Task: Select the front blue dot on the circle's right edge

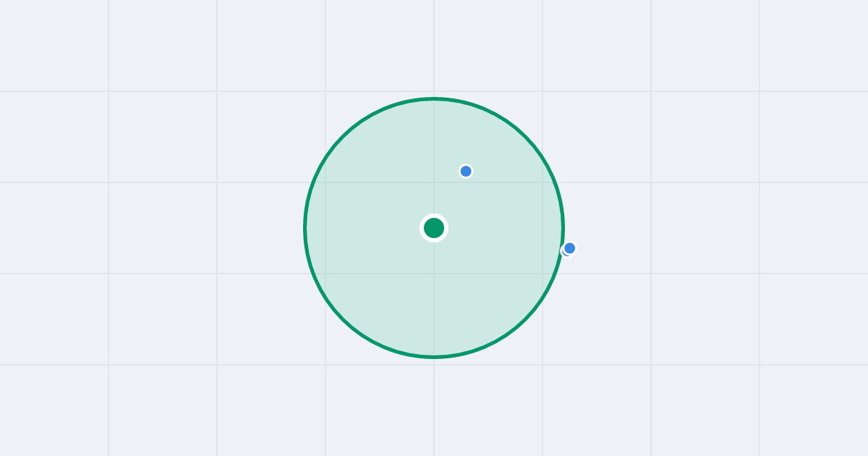Action: pyautogui.click(x=570, y=248)
